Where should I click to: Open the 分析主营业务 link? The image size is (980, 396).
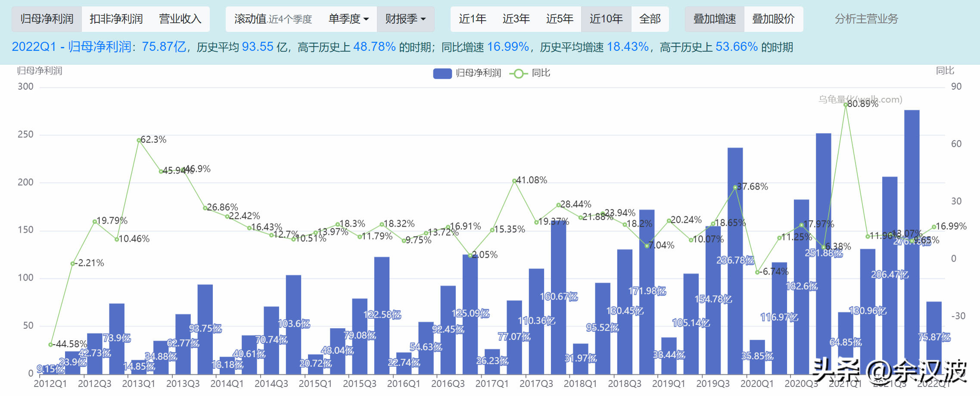(x=866, y=19)
